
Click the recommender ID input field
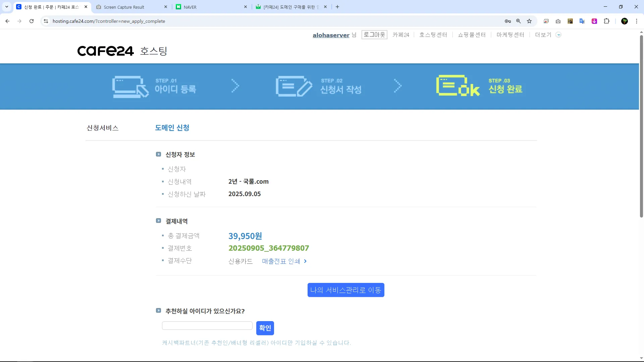pyautogui.click(x=207, y=326)
